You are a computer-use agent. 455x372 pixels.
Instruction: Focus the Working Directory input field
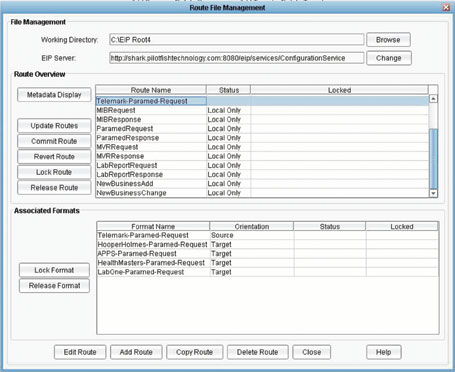[236, 40]
